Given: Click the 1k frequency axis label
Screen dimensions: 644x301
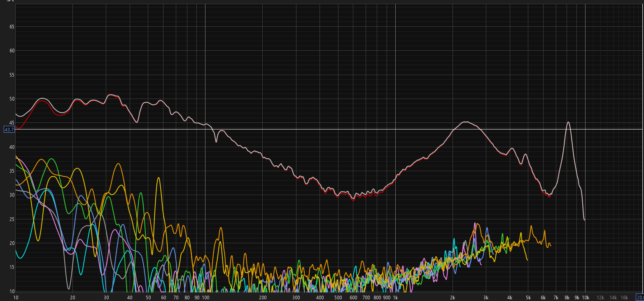Looking at the screenshot, I should click(395, 297).
